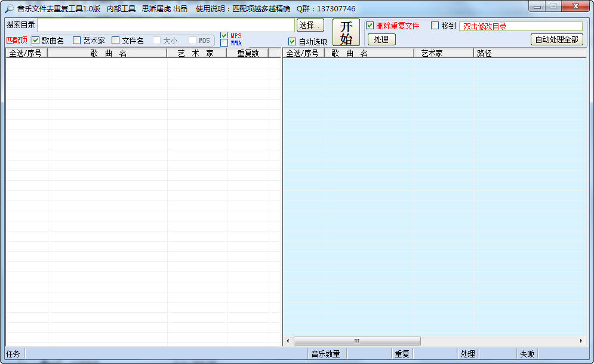Click right list 艺术家 column header

click(x=444, y=53)
